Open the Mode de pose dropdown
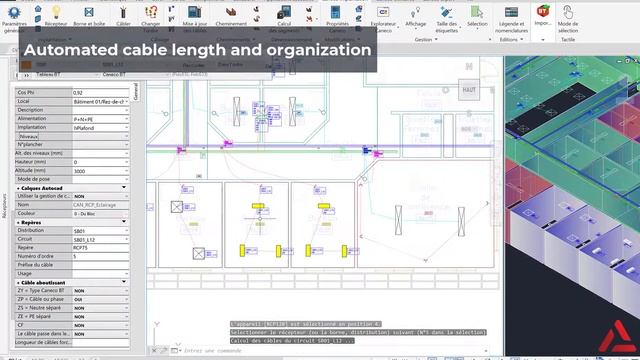Viewport: 640px width, 360px height. pyautogui.click(x=127, y=179)
